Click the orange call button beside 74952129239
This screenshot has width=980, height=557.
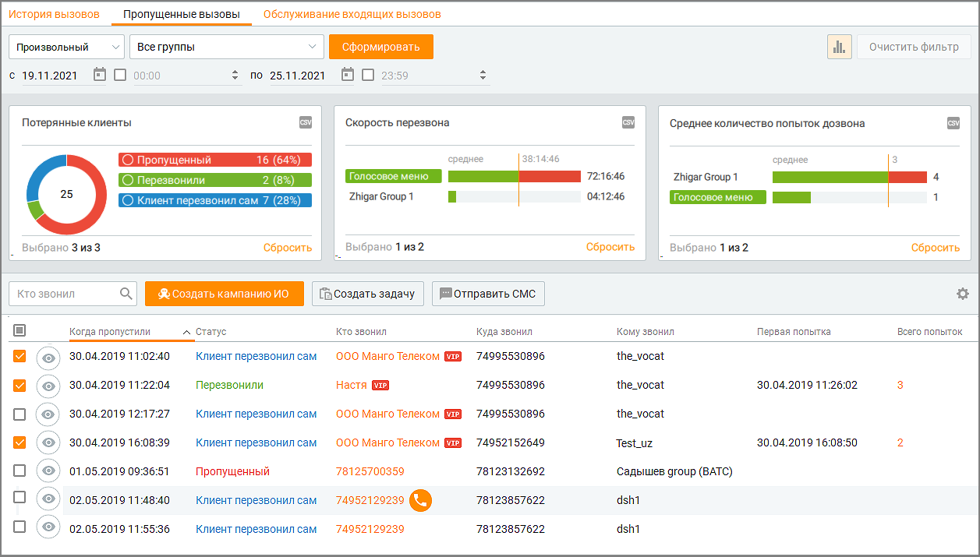pos(420,500)
